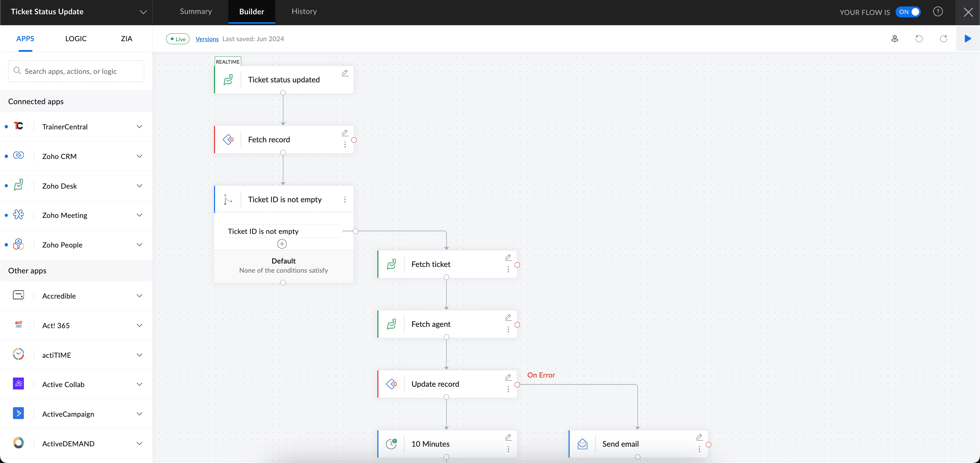Edit the Ticket status updated trigger
Image resolution: width=980 pixels, height=463 pixels.
click(345, 73)
